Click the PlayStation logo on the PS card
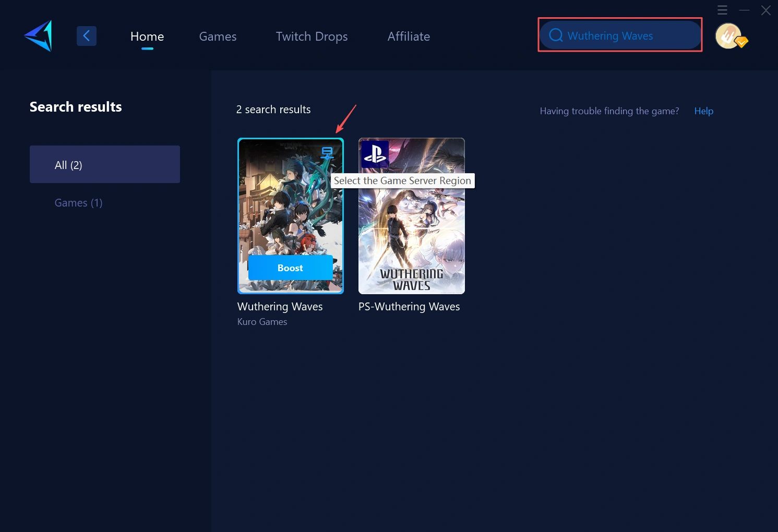 (375, 154)
